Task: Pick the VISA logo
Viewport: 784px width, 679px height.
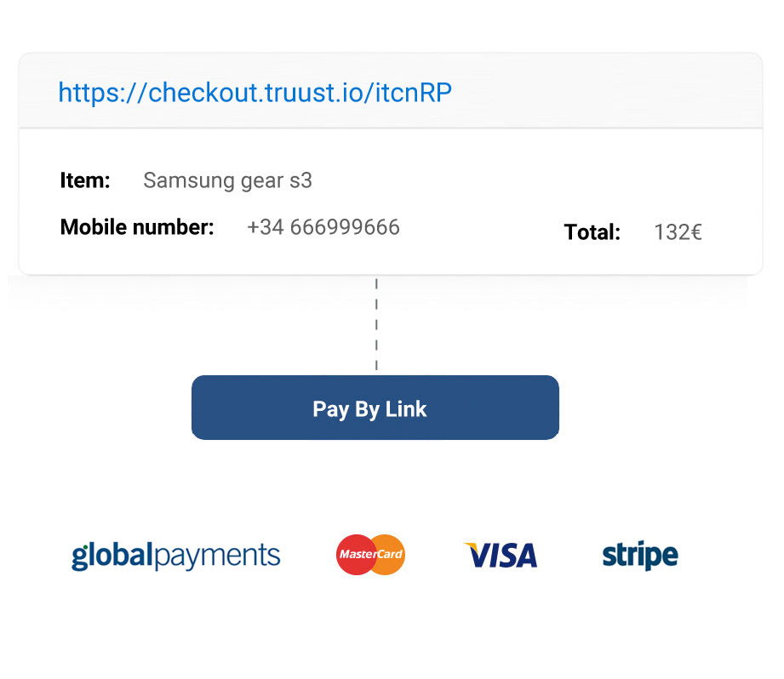Action: [501, 556]
